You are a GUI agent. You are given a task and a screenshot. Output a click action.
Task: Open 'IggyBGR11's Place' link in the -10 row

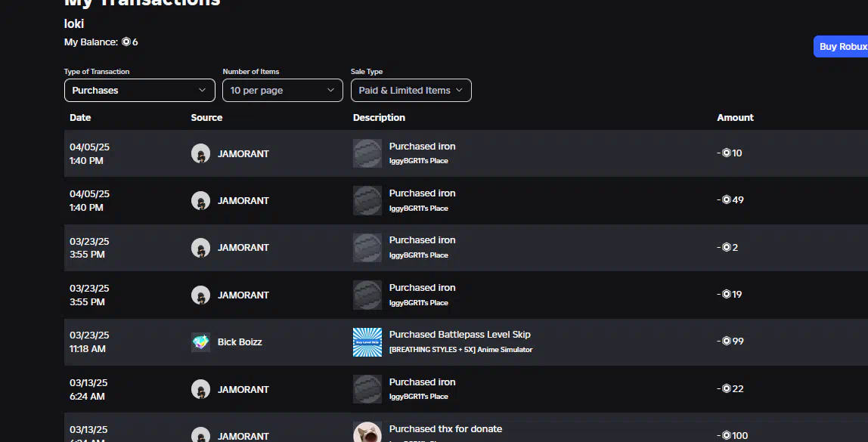(x=419, y=161)
